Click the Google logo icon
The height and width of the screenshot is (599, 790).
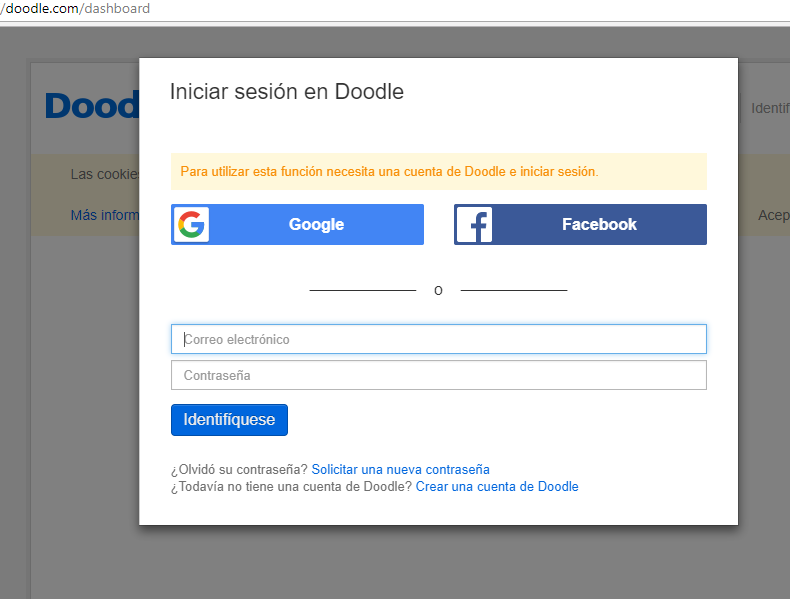point(191,224)
